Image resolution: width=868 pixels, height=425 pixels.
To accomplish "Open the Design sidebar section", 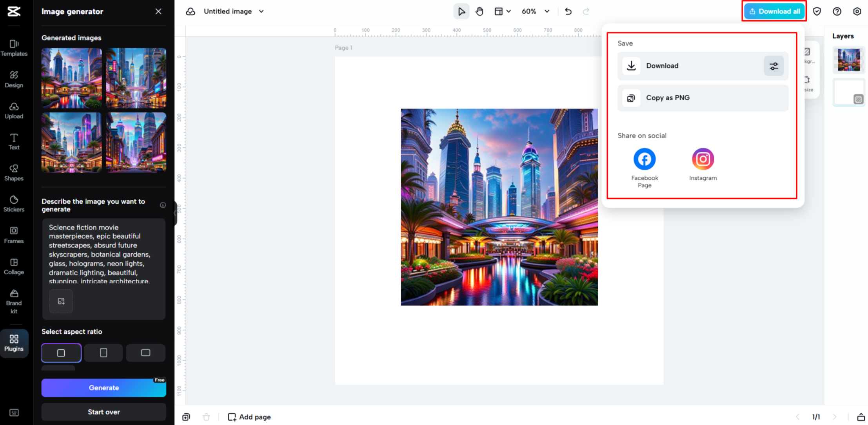I will [x=14, y=79].
